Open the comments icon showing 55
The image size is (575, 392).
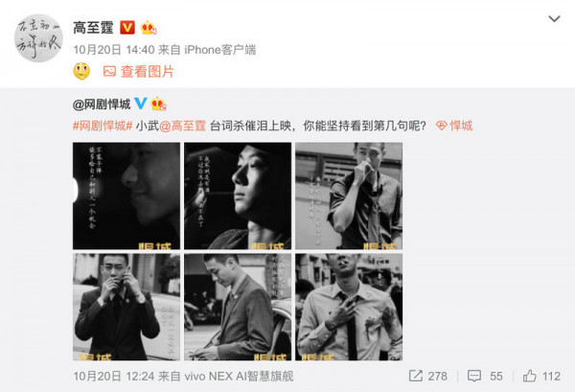[x=485, y=376]
